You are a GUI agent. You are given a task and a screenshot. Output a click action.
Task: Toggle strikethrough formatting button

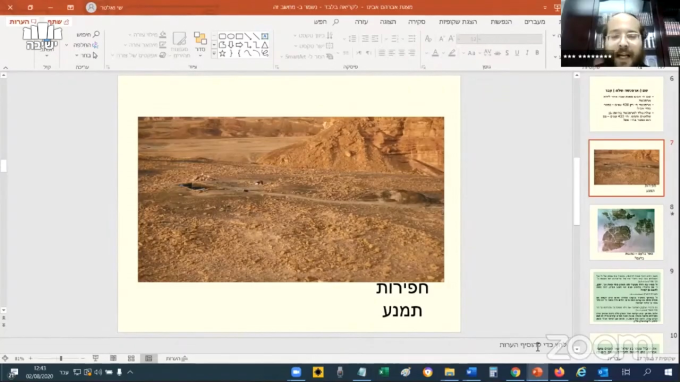click(x=497, y=53)
